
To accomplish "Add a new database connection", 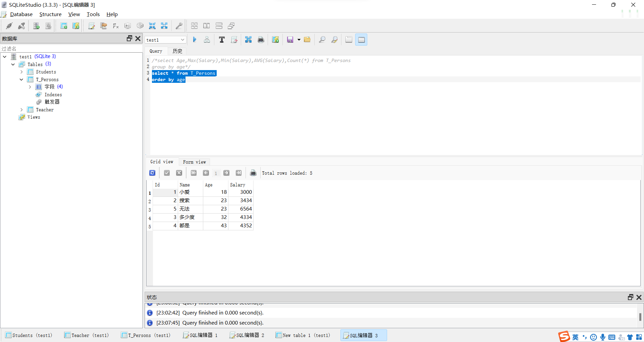I will 36,26.
